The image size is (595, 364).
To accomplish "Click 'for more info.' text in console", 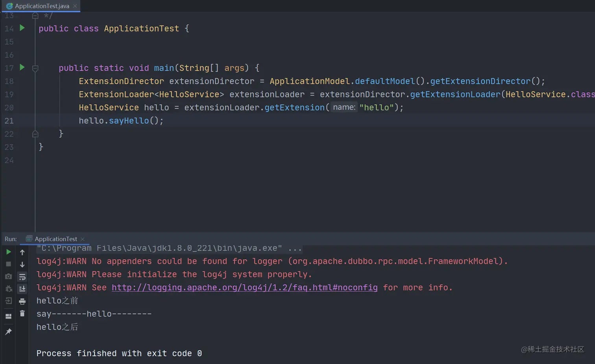I will [x=418, y=287].
